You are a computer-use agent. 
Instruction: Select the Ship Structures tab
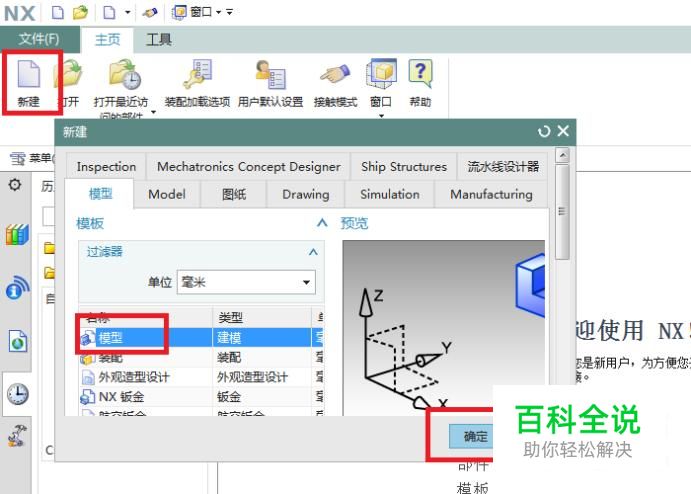[404, 167]
